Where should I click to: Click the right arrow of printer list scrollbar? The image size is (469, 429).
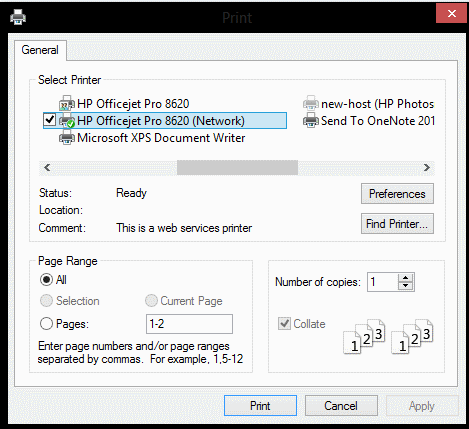(427, 167)
